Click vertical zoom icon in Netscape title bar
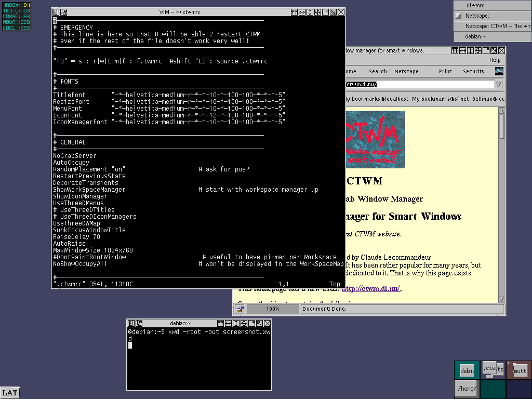Screen dimensions: 532x399 point(470,50)
